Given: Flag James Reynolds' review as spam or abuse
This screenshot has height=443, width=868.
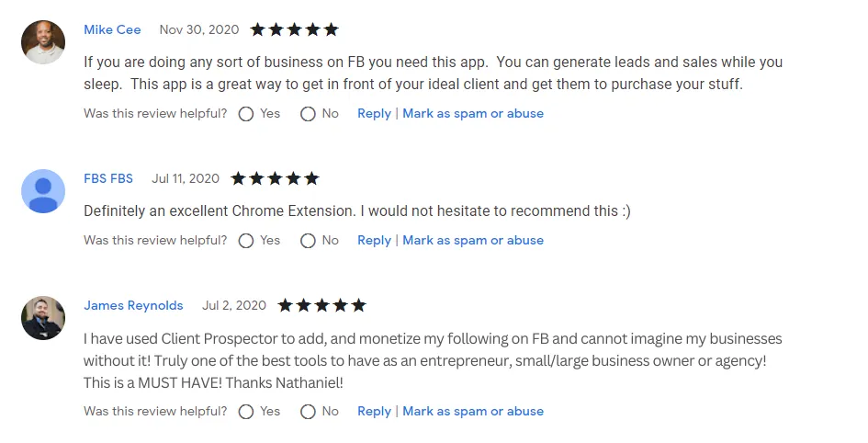Looking at the screenshot, I should coord(473,412).
